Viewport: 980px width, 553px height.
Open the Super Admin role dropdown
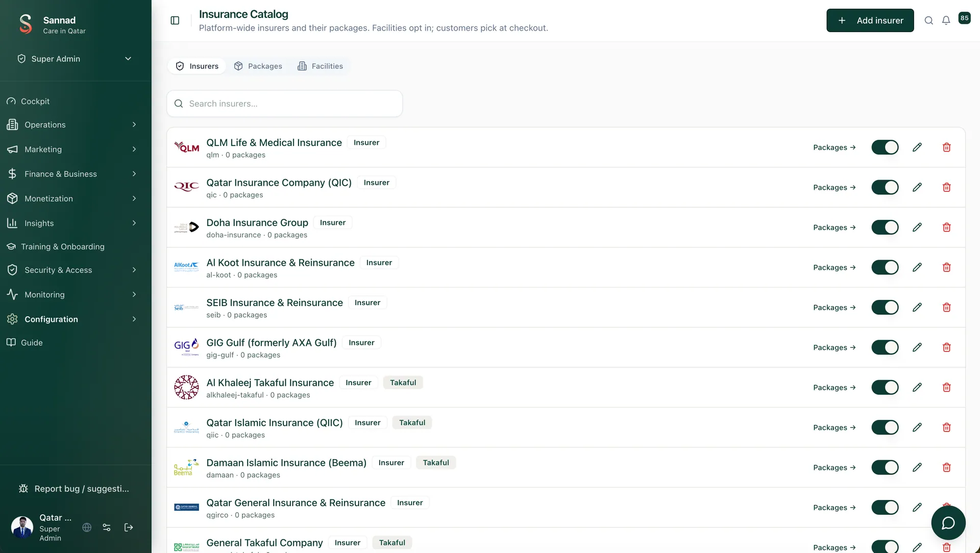click(75, 59)
